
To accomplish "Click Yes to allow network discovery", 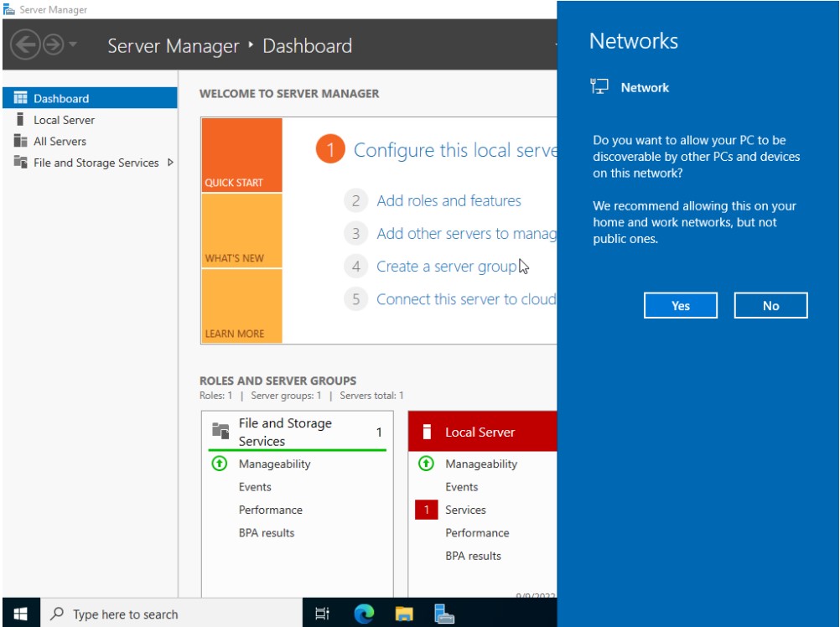I will 679,305.
